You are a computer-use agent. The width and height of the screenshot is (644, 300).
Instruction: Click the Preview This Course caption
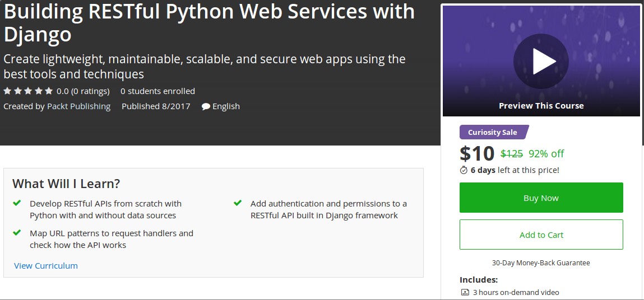tap(541, 106)
